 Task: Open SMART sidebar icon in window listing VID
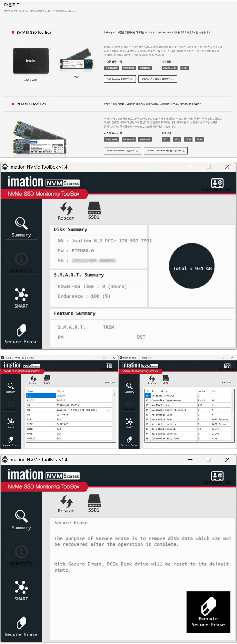[x=11, y=421]
